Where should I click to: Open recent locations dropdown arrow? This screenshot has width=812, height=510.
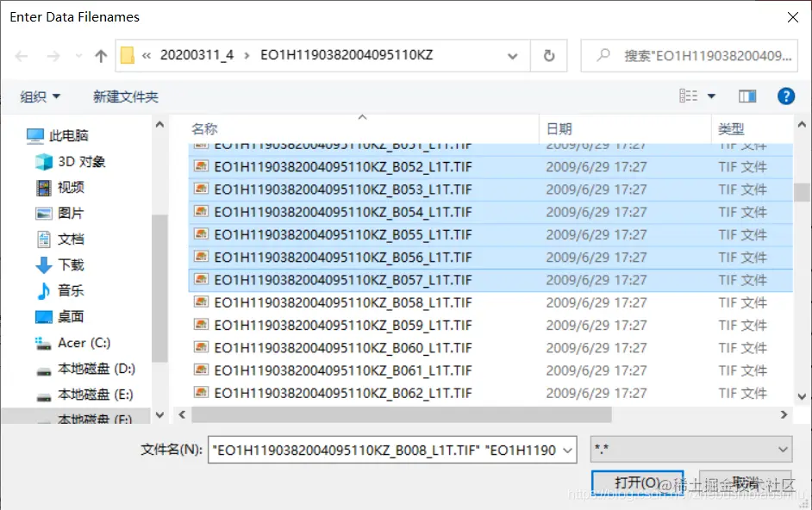tap(78, 56)
